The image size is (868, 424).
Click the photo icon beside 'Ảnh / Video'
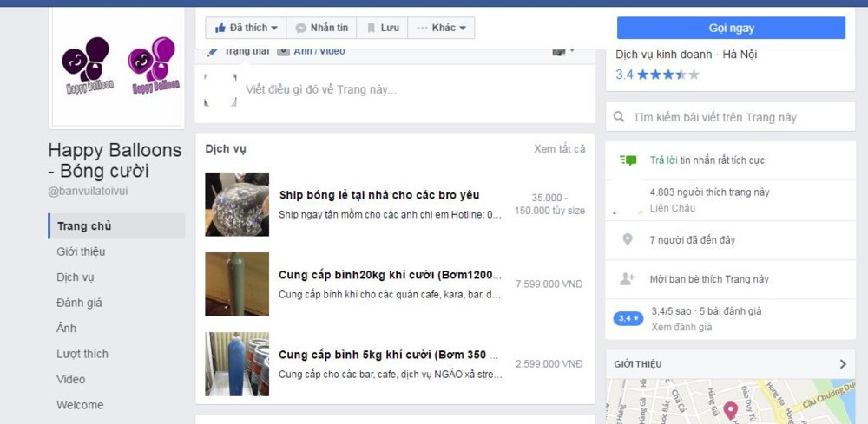(284, 51)
